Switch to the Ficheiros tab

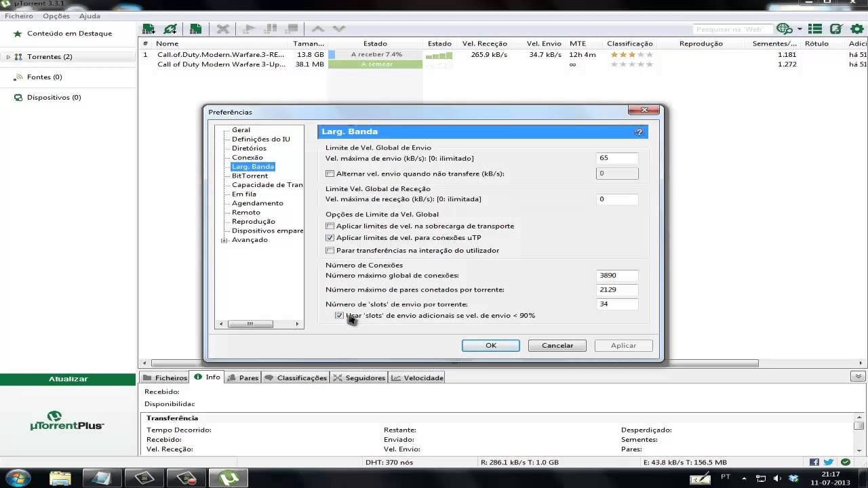(x=165, y=378)
